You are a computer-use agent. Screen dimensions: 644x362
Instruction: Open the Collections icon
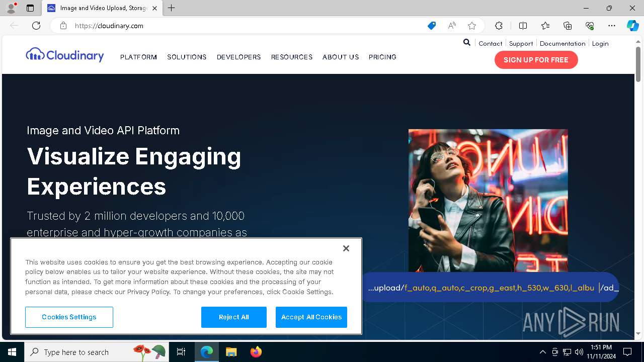pos(568,26)
